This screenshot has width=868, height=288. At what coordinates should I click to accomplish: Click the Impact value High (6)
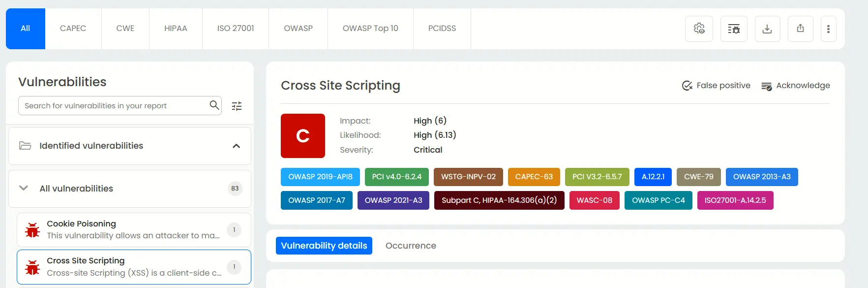coord(430,121)
